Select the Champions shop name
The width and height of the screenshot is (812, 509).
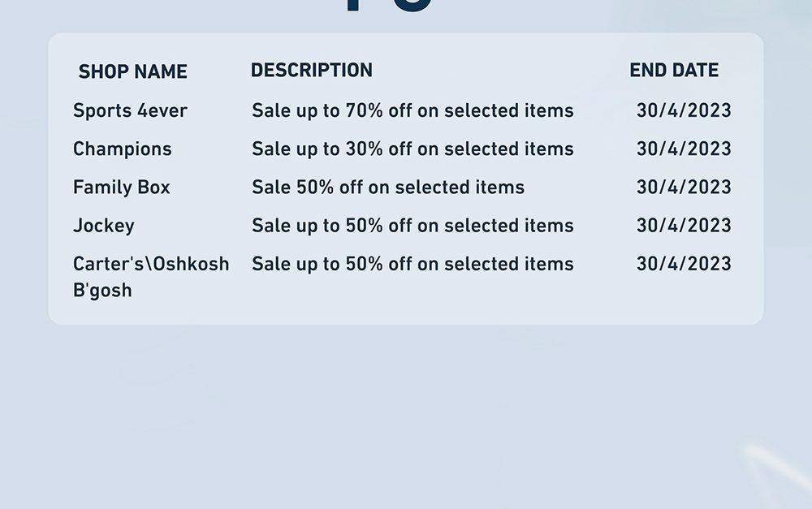123,149
